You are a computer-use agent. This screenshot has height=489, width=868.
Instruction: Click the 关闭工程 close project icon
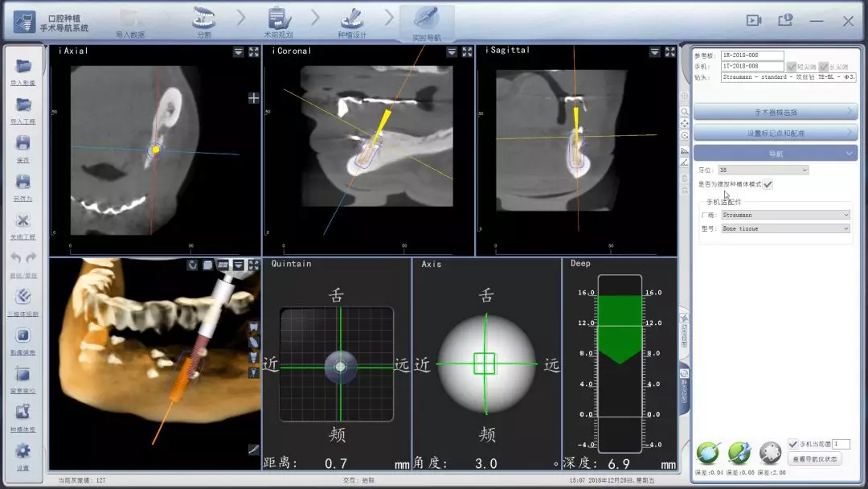click(x=23, y=222)
